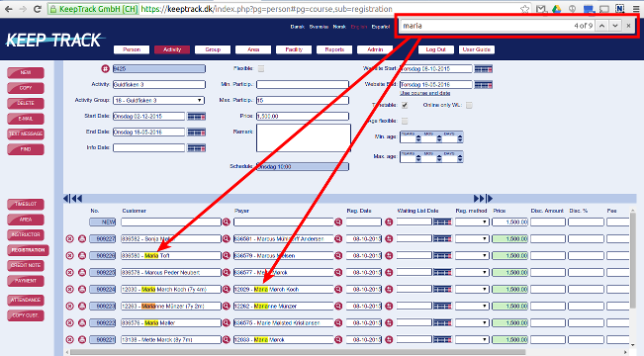Click the vertical scrollbar of registration list
Screen dimensions: 644x356
point(633,260)
